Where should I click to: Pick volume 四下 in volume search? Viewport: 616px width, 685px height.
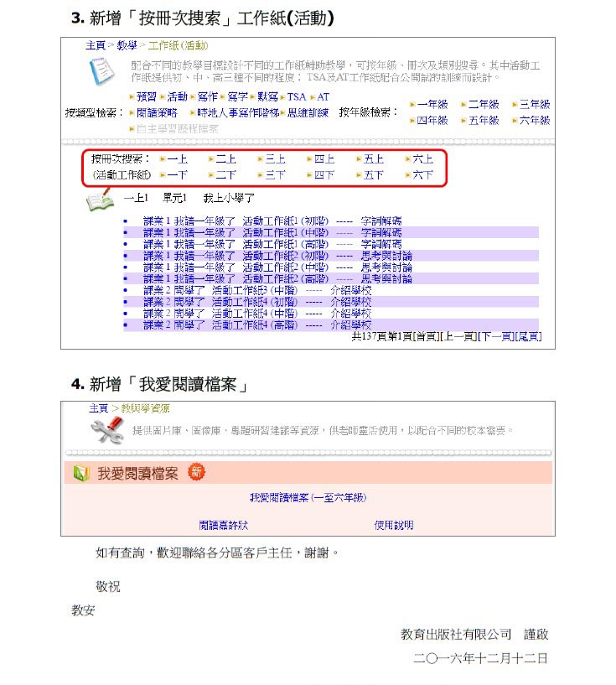coord(324,175)
